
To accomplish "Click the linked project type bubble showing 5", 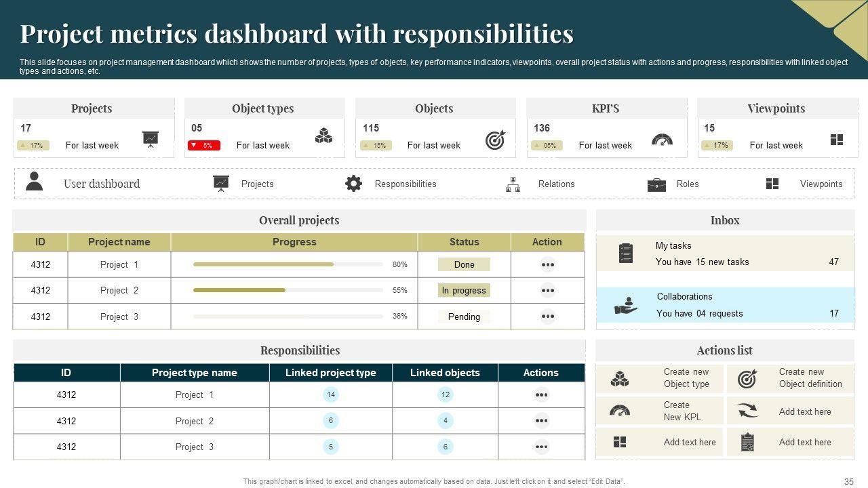I will [x=331, y=447].
